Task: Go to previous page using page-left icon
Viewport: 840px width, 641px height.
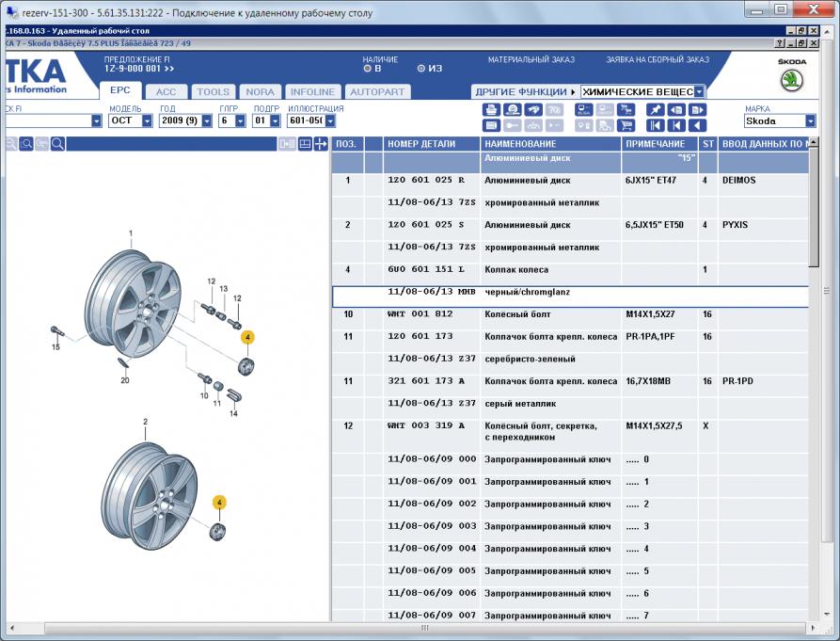Action: (x=676, y=110)
